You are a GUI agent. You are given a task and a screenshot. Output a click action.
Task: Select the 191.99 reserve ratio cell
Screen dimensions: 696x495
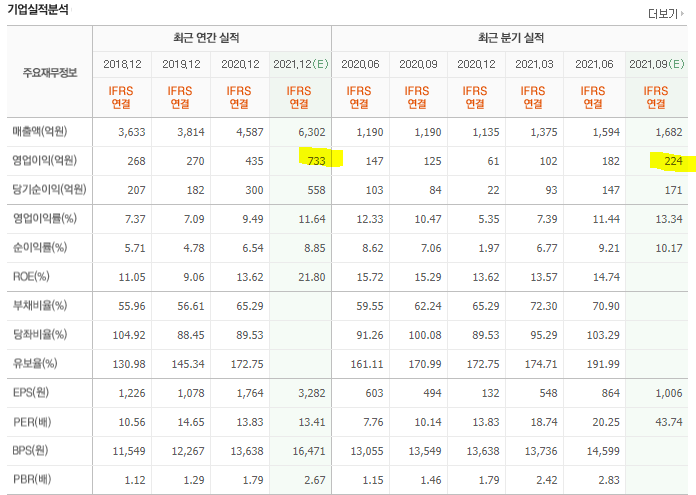[x=603, y=364]
